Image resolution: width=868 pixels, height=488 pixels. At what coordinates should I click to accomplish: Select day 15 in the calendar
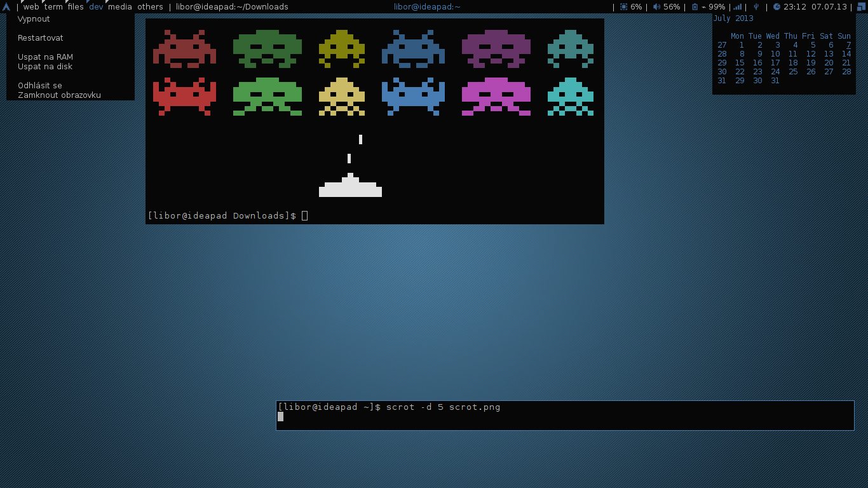click(x=740, y=63)
